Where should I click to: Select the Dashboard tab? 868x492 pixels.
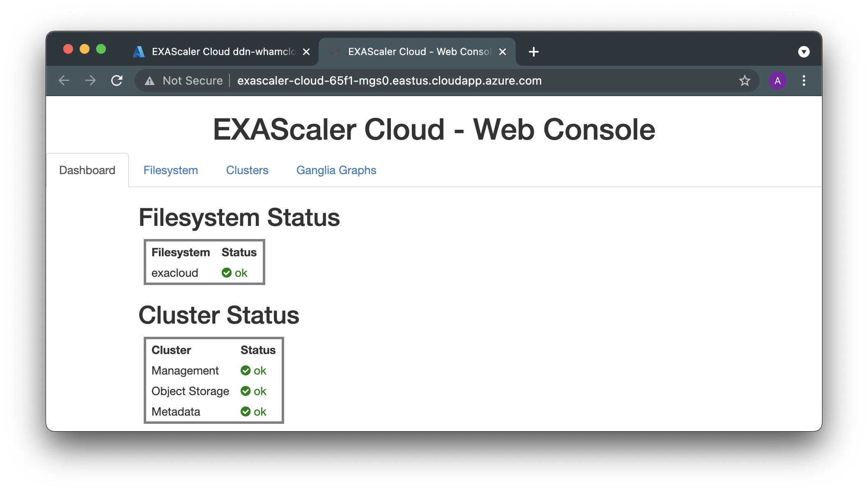pyautogui.click(x=87, y=170)
